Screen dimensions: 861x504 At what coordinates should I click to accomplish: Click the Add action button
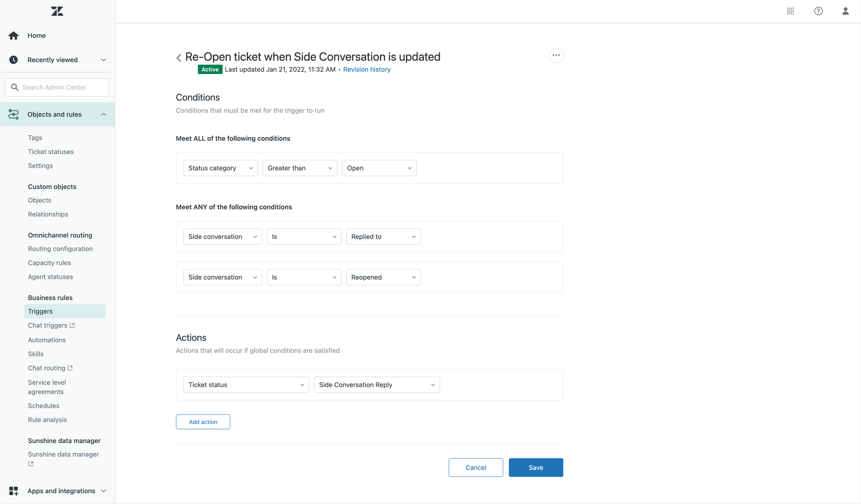[203, 422]
